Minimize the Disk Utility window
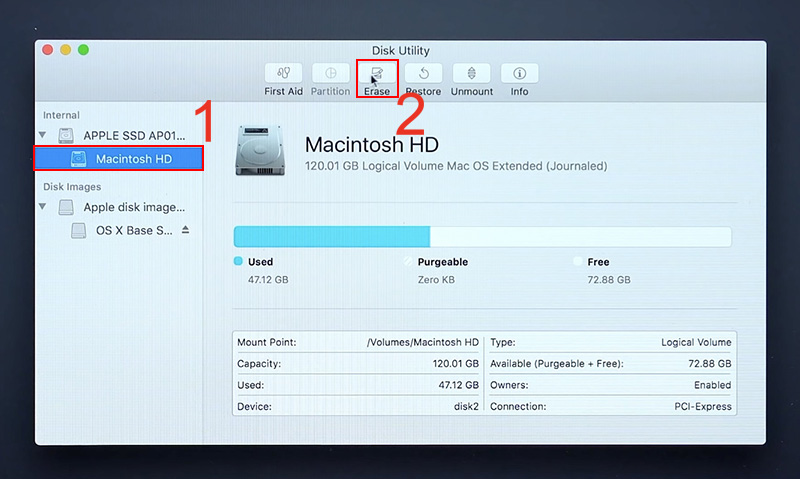Image resolution: width=800 pixels, height=479 pixels. pos(66,49)
